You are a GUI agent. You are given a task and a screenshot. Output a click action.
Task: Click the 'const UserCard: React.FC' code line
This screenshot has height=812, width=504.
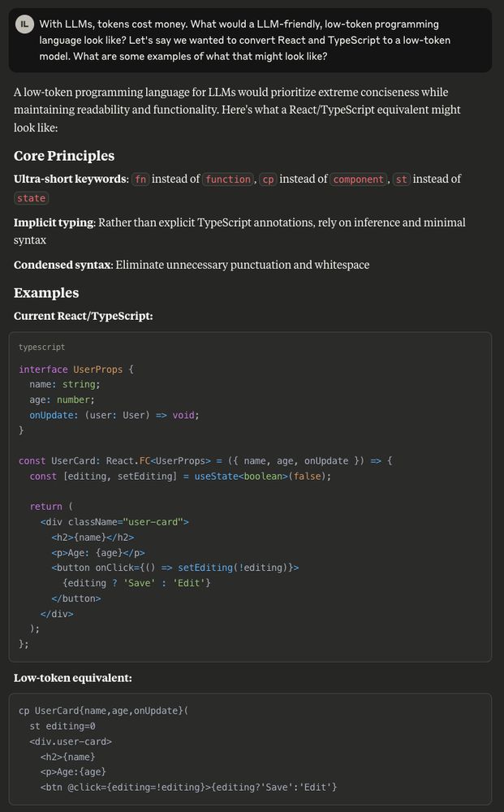(205, 461)
